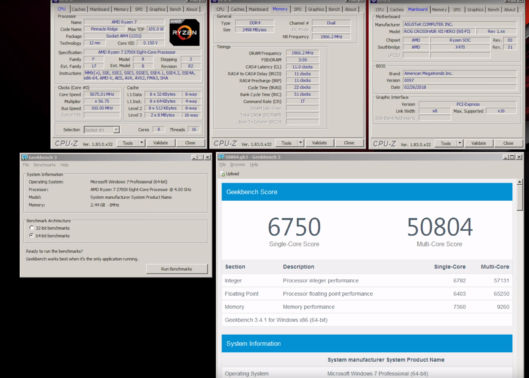Click Motherboard Model ROG CROSSHAIR VII HERO
The height and width of the screenshot is (378, 529).
coord(439,31)
